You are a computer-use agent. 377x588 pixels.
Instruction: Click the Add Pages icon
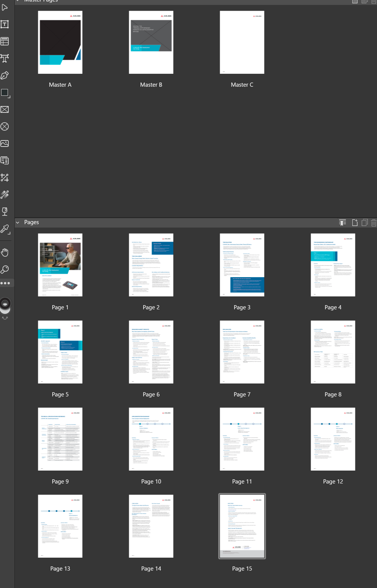pyautogui.click(x=355, y=223)
